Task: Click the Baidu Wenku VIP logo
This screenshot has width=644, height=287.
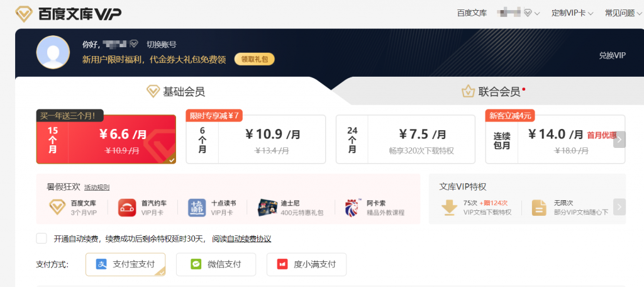Action: (68, 14)
